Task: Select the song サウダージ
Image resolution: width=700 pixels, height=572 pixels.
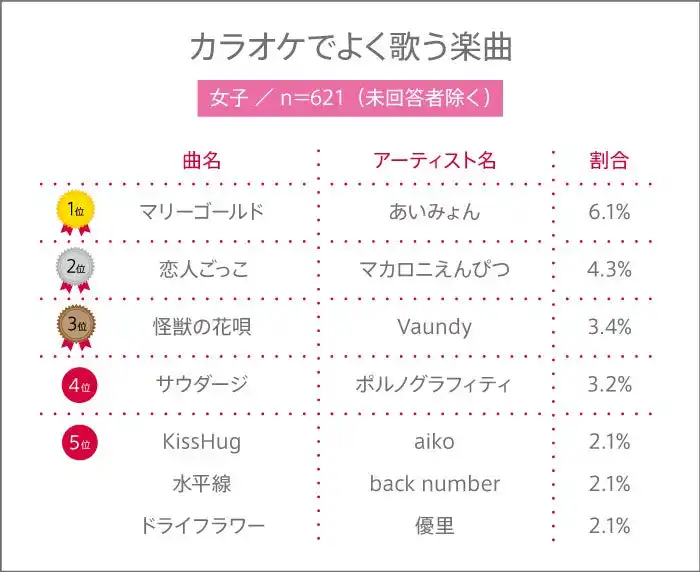Action: 202,384
